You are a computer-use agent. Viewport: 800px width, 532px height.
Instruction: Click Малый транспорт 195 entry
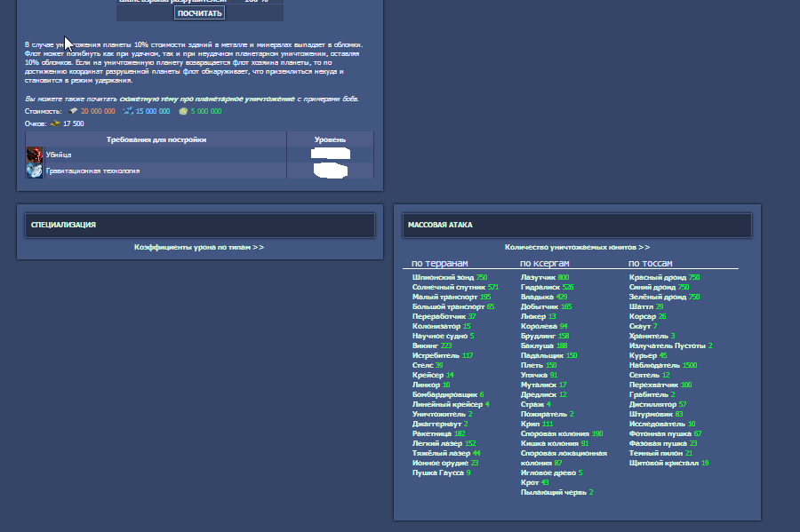point(452,297)
